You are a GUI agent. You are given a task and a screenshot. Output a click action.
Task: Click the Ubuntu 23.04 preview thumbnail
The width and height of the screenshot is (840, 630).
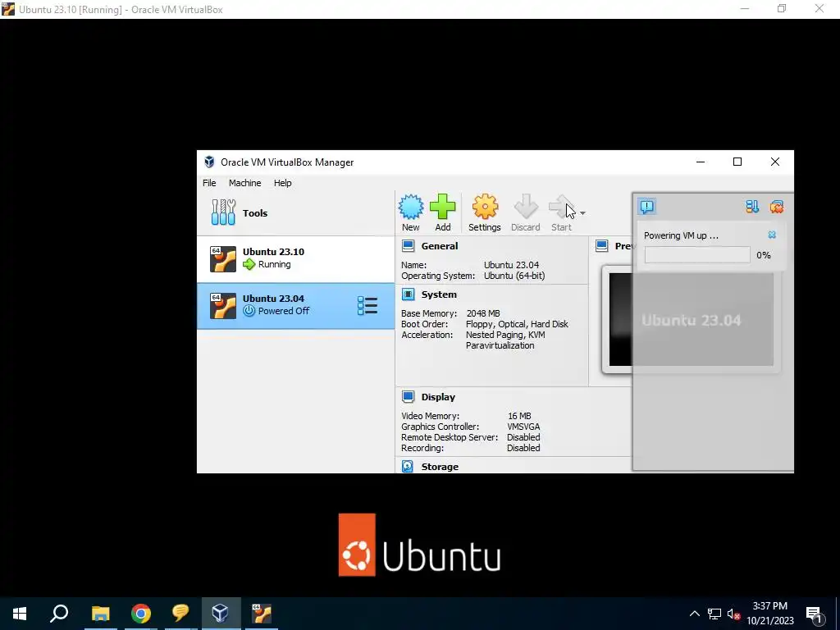(691, 320)
